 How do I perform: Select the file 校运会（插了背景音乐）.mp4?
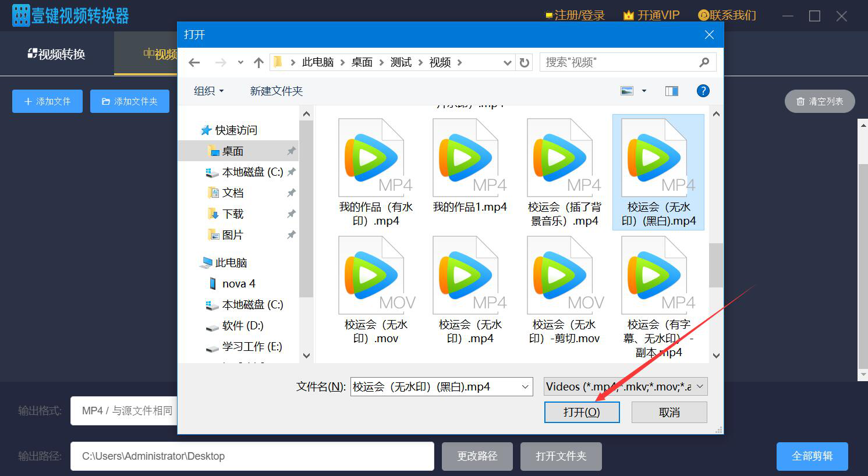click(565, 173)
